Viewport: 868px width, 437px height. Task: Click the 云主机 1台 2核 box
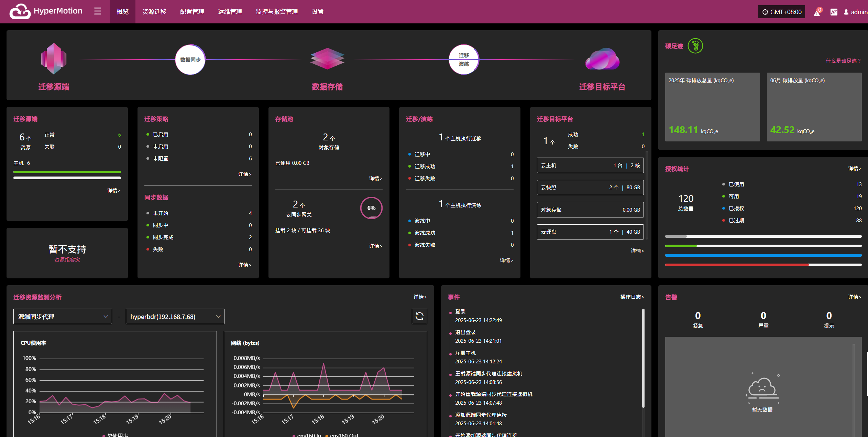(x=590, y=166)
